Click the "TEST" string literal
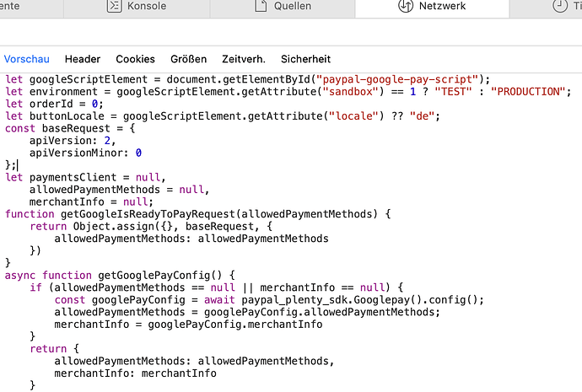 click(453, 92)
